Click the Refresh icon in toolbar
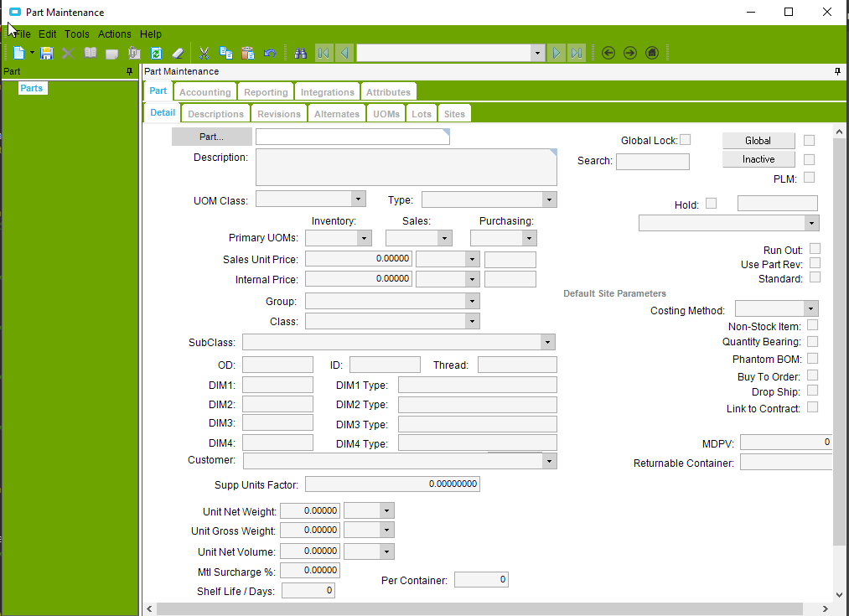849x616 pixels. pyautogui.click(x=156, y=53)
